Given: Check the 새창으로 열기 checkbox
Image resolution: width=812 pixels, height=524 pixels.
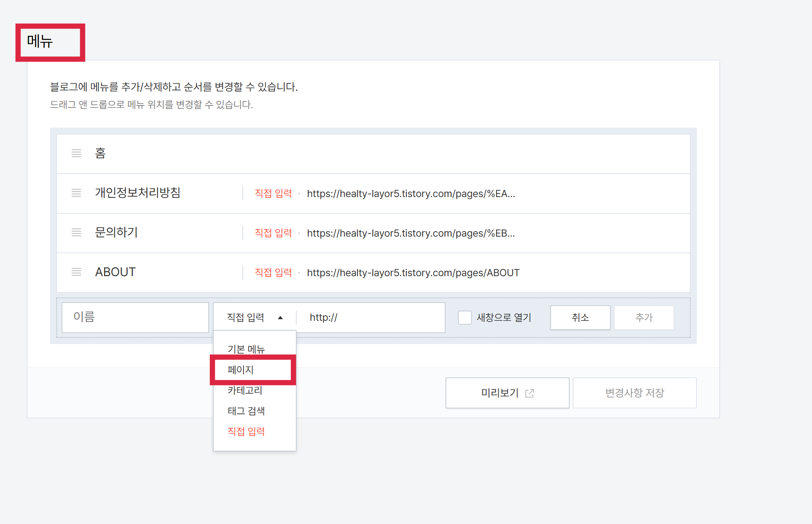Looking at the screenshot, I should click(x=465, y=318).
